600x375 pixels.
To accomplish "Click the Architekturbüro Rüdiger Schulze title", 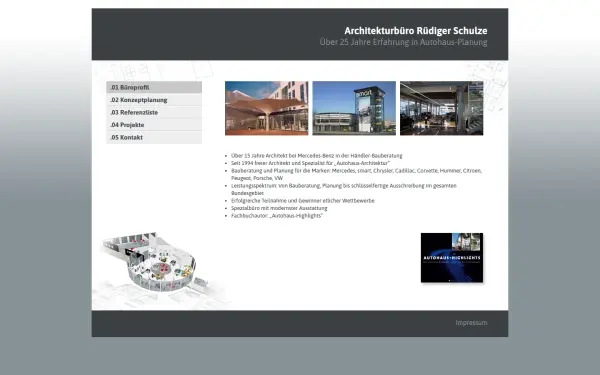I will click(416, 31).
